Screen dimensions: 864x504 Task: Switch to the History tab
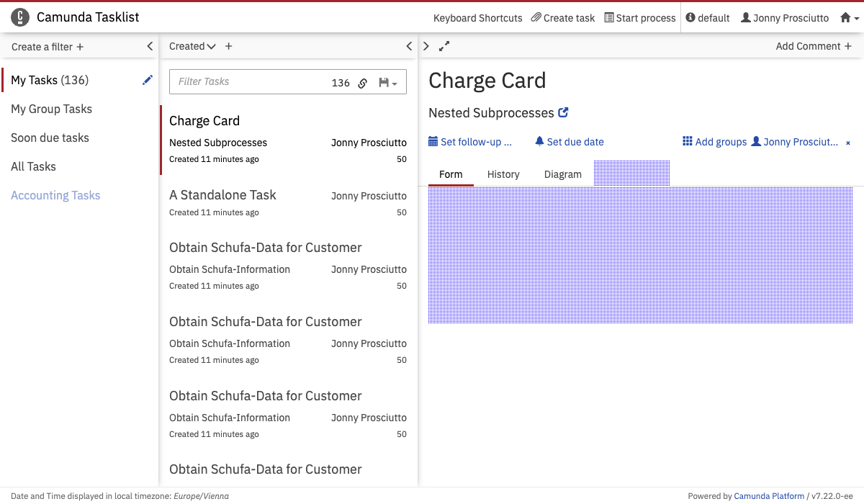[503, 174]
